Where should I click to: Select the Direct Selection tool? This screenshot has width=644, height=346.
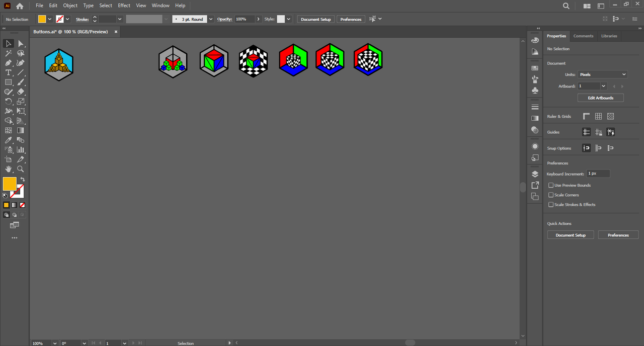(21, 44)
